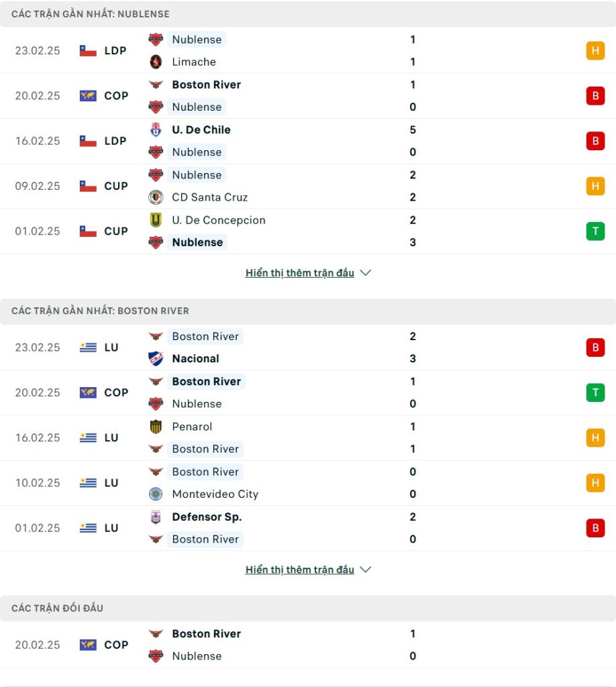Open 'Hiển thị thêm trận đấu' under Nublense
Screen dimensions: 616x687
click(x=300, y=273)
